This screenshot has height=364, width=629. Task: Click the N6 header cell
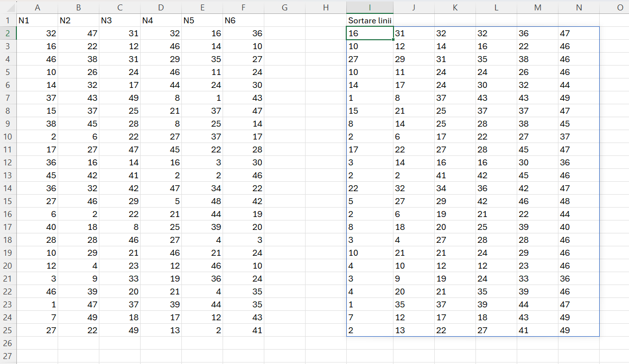tap(243, 20)
